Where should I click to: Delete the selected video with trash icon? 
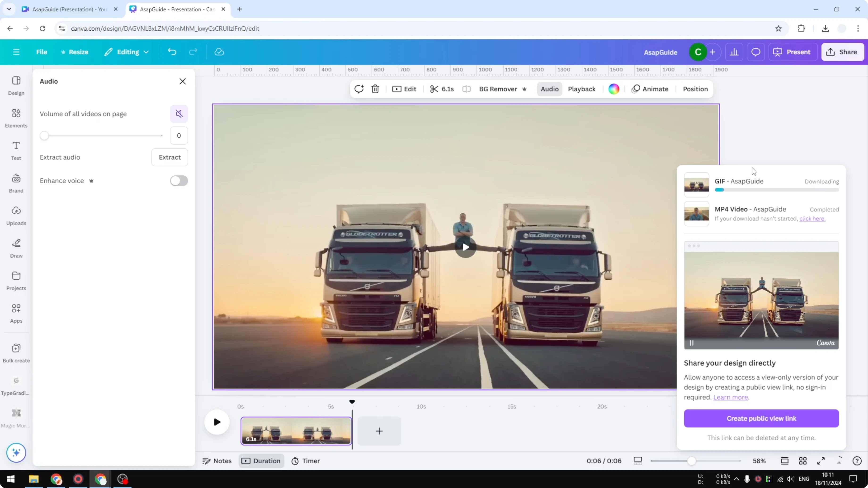pyautogui.click(x=375, y=89)
